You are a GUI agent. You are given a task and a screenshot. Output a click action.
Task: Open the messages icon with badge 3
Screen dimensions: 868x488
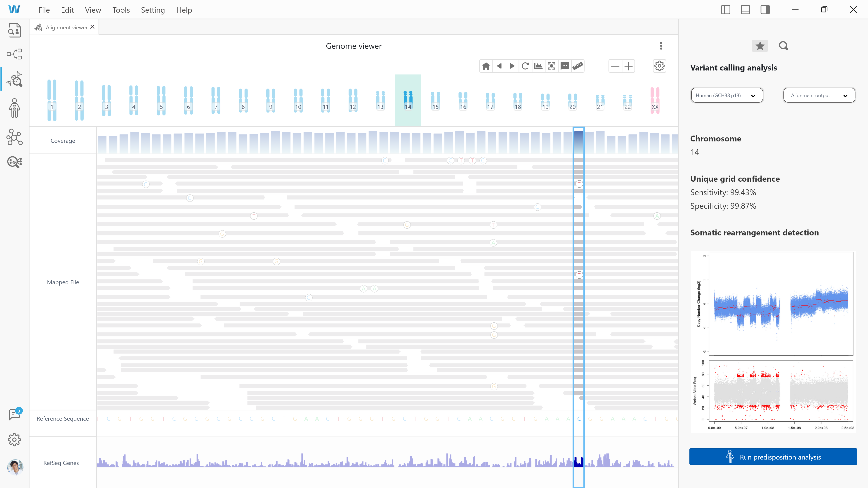(14, 414)
